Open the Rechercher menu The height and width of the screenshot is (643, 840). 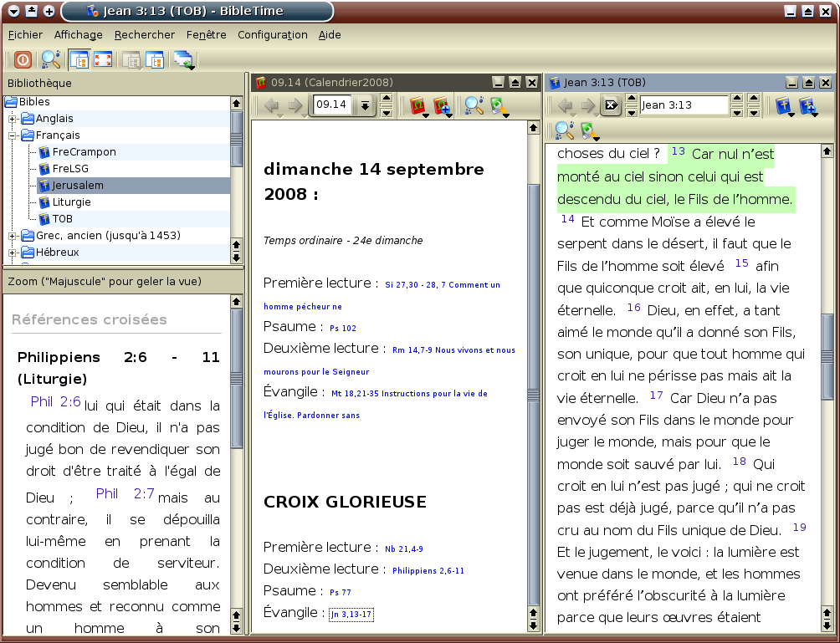click(145, 35)
